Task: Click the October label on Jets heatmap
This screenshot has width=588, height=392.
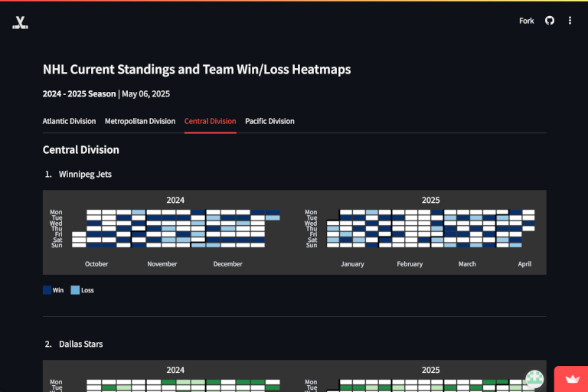Action: (96, 263)
